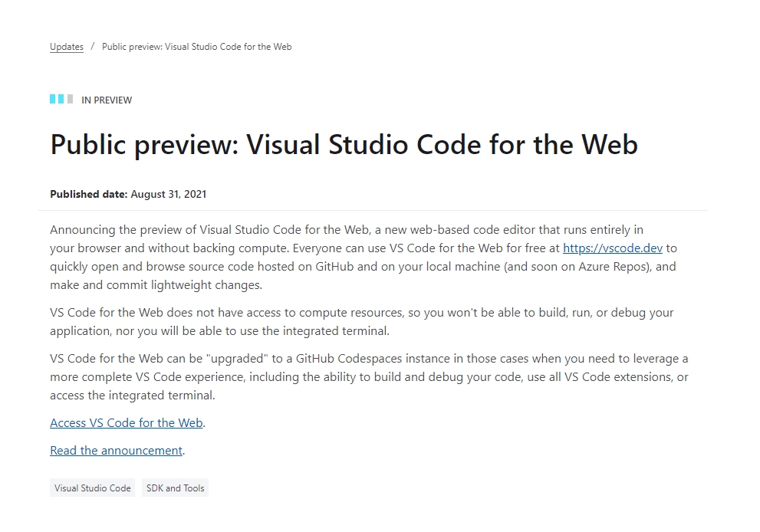Click the Published date label
The image size is (760, 532).
[x=88, y=195]
